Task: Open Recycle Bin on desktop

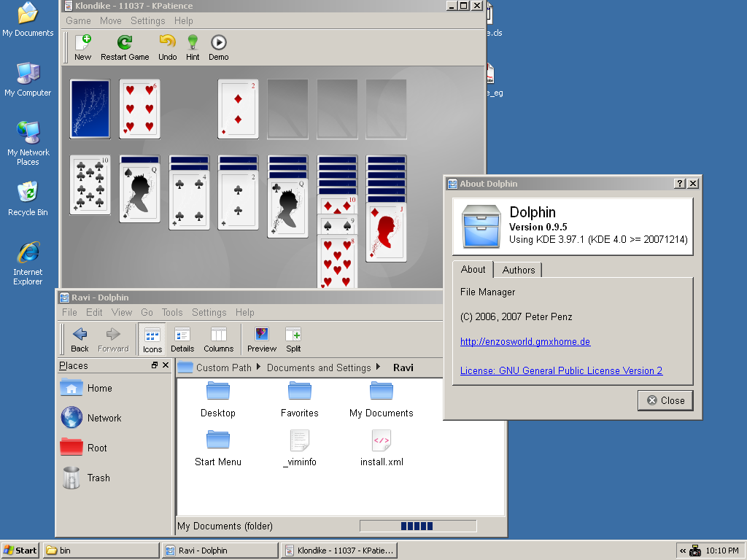Action: [28, 199]
